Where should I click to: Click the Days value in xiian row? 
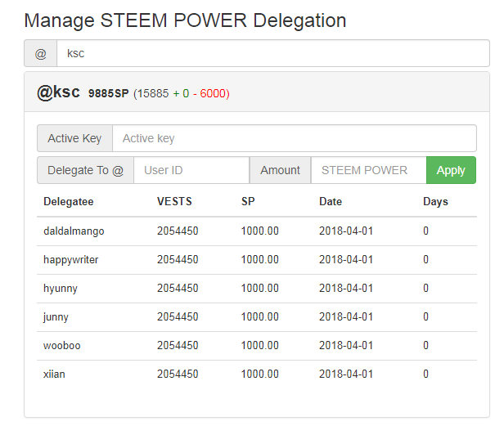click(426, 374)
